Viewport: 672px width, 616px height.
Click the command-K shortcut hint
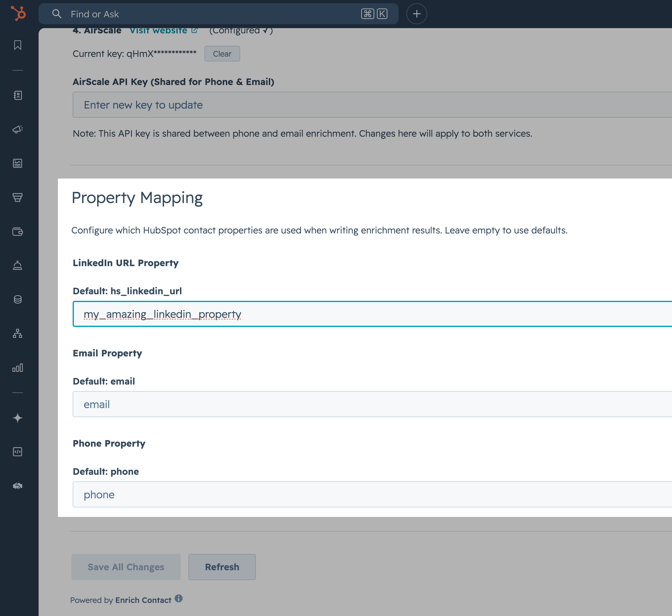(374, 14)
